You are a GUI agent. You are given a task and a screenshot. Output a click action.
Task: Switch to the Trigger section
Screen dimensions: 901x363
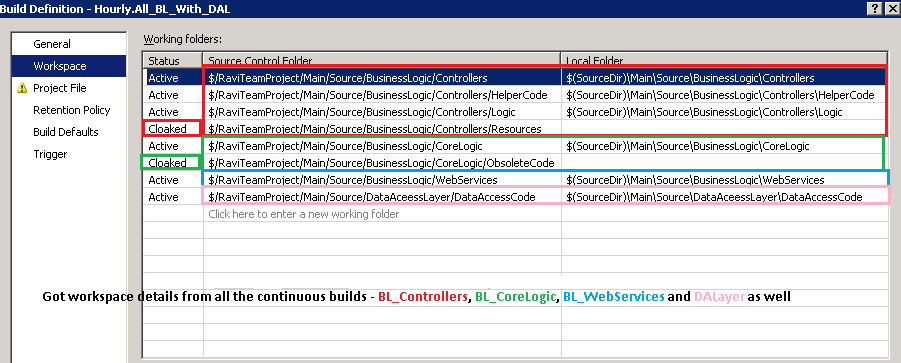coord(50,154)
